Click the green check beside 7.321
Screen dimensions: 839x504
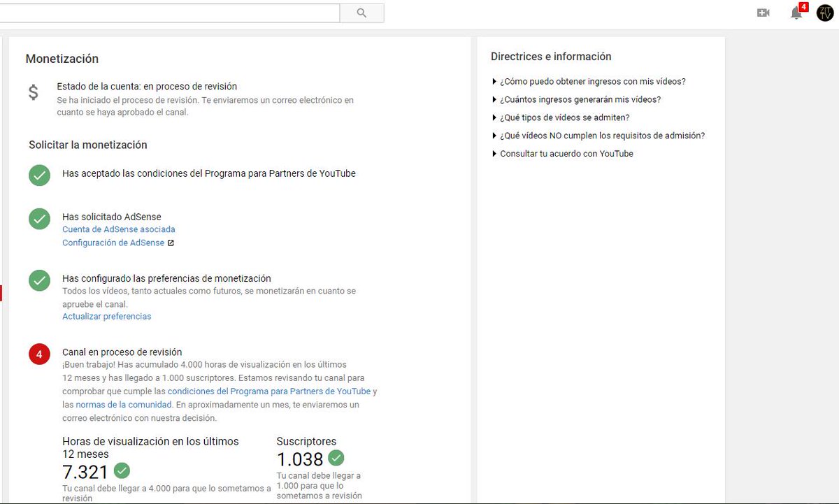(x=122, y=470)
